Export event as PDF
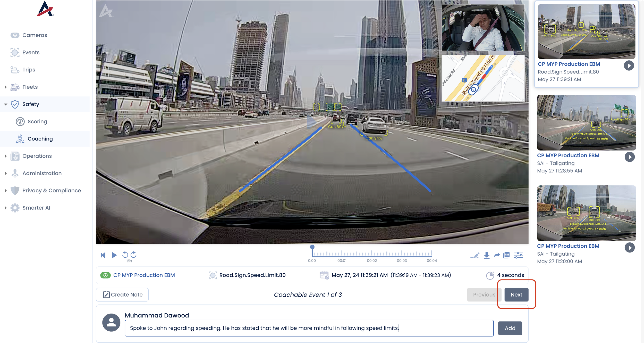 pos(506,255)
